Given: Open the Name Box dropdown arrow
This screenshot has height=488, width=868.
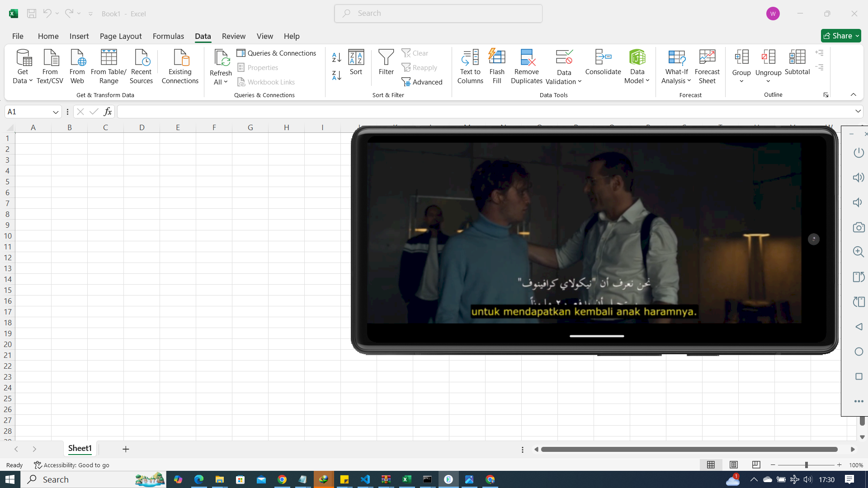Looking at the screenshot, I should (56, 112).
